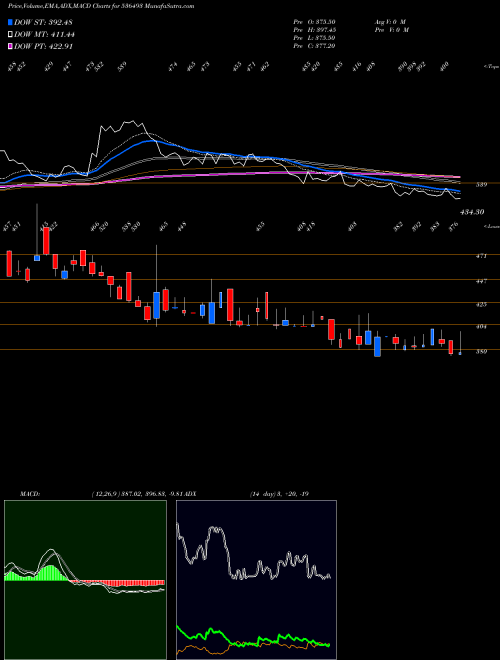Click the 434.30 price label
This screenshot has width=500, height=660.
[x=472, y=212]
